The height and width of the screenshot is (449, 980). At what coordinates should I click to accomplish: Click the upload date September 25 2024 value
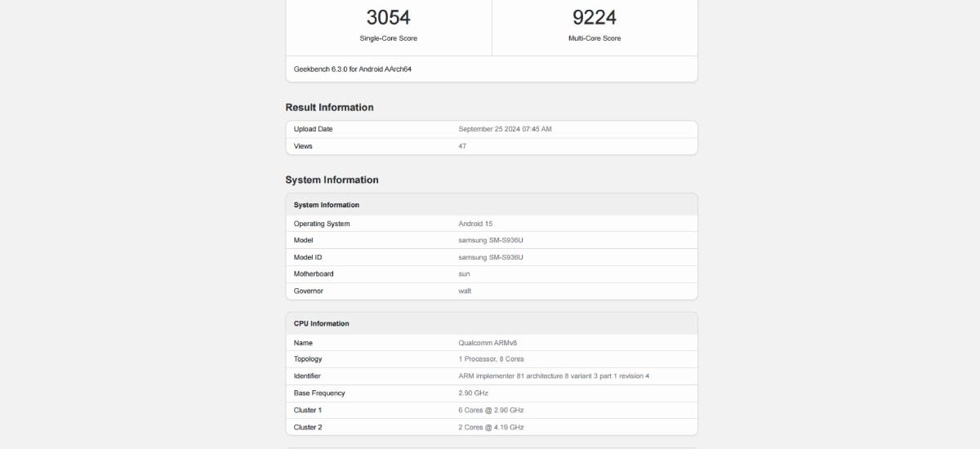(505, 129)
